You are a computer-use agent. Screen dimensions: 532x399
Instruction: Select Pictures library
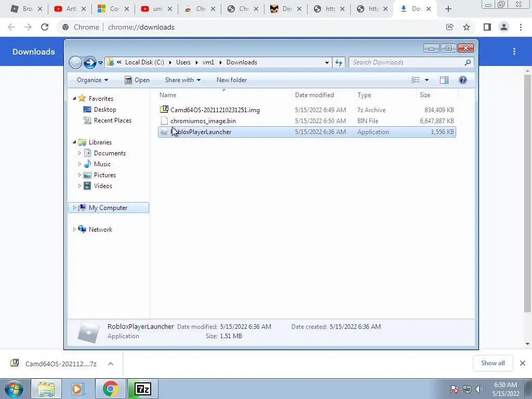(105, 175)
